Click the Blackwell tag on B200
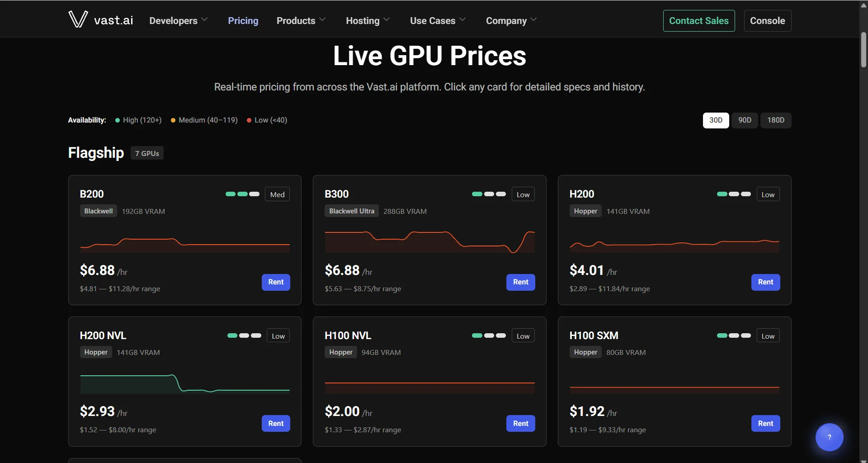 (99, 211)
